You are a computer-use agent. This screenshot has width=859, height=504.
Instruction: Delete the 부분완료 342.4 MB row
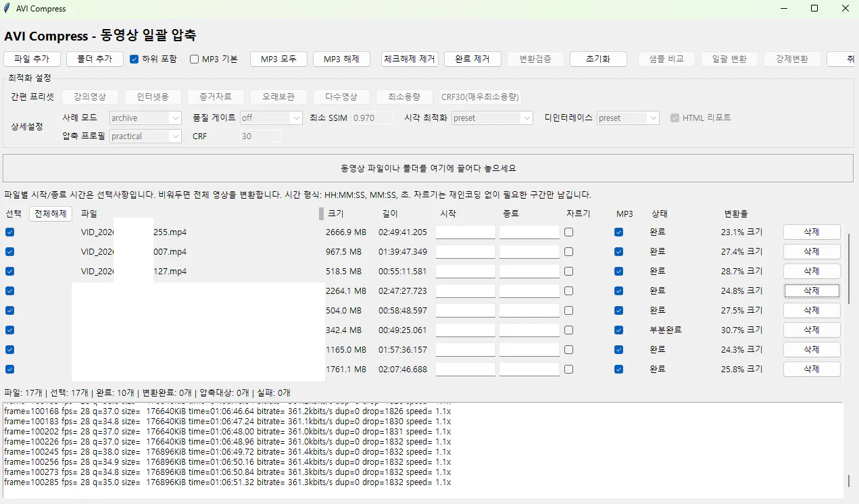coord(812,330)
